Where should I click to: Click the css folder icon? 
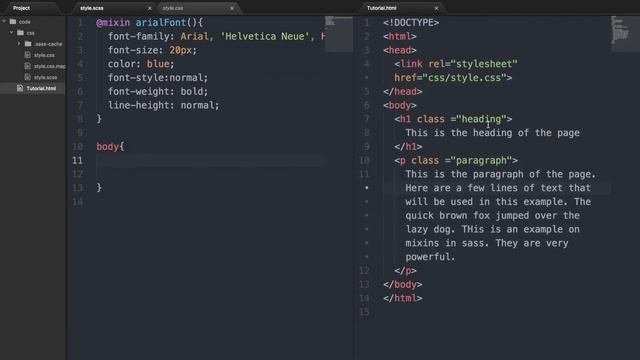20,33
